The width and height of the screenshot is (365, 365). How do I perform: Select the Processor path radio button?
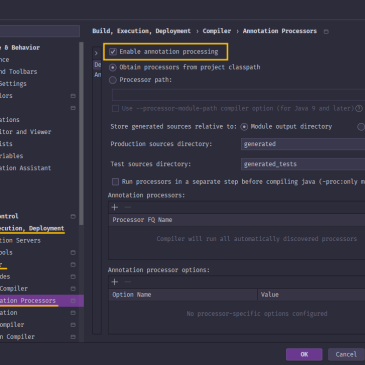pyautogui.click(x=113, y=80)
